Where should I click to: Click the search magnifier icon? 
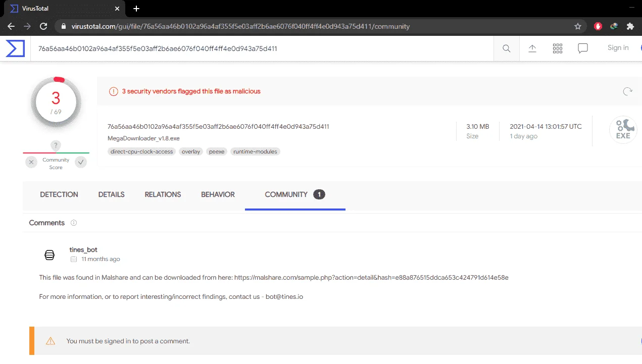(x=506, y=48)
